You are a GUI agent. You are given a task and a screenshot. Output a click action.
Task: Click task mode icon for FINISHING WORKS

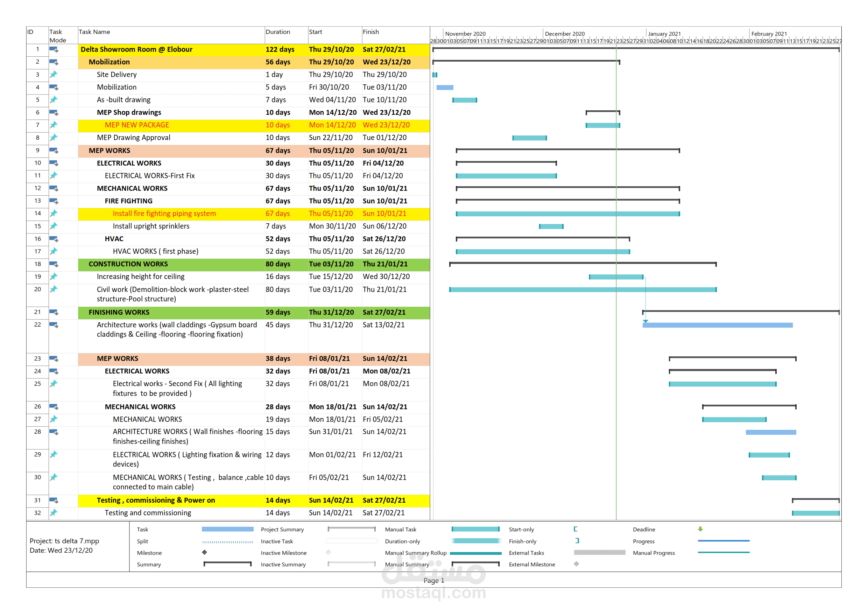tap(54, 313)
